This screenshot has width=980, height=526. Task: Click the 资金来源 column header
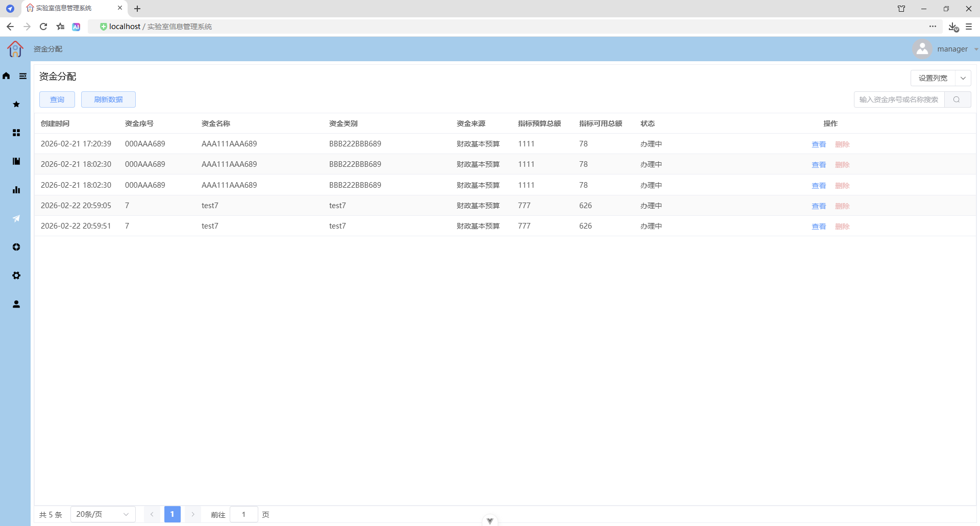(x=471, y=123)
